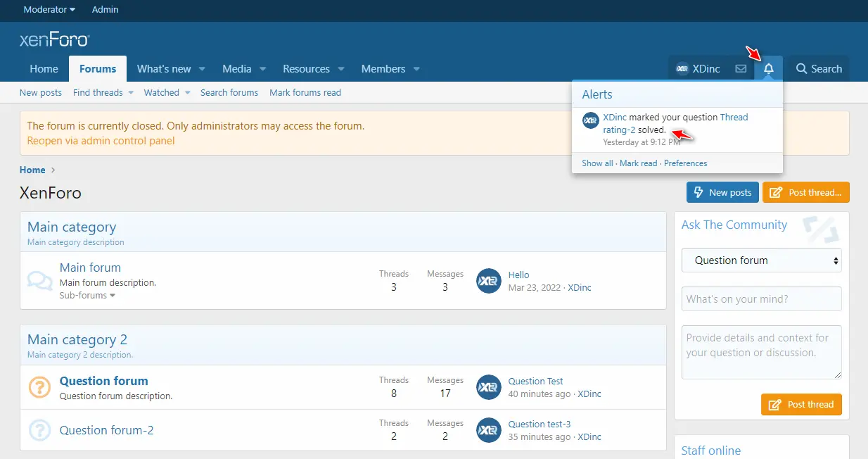Open the Moderator dropdown menu
Screen dimensions: 868x459
click(x=49, y=9)
